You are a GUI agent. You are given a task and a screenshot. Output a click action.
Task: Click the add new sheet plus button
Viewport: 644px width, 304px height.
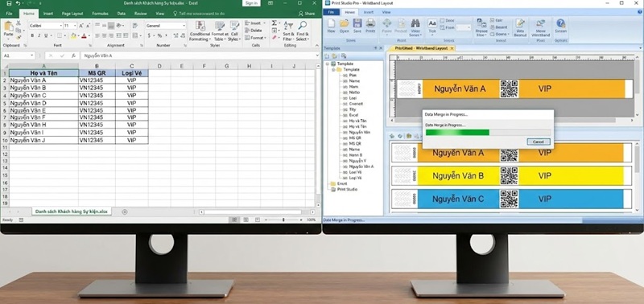click(125, 212)
